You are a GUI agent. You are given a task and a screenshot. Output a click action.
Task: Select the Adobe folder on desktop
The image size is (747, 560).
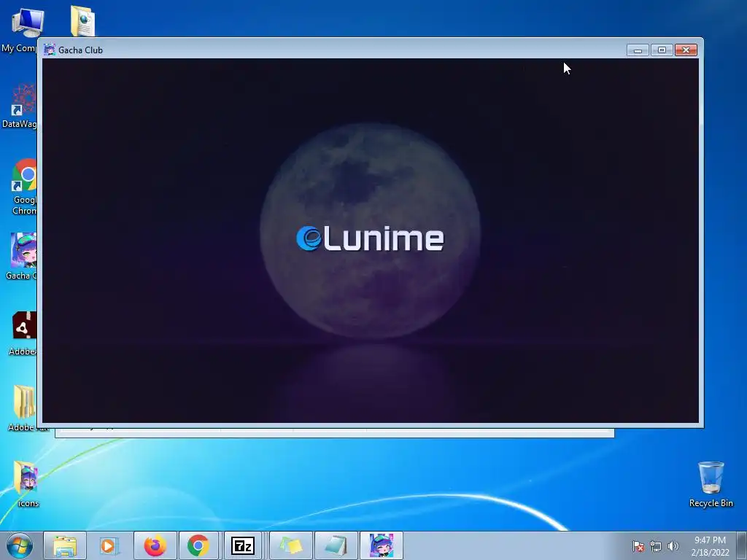(24, 408)
